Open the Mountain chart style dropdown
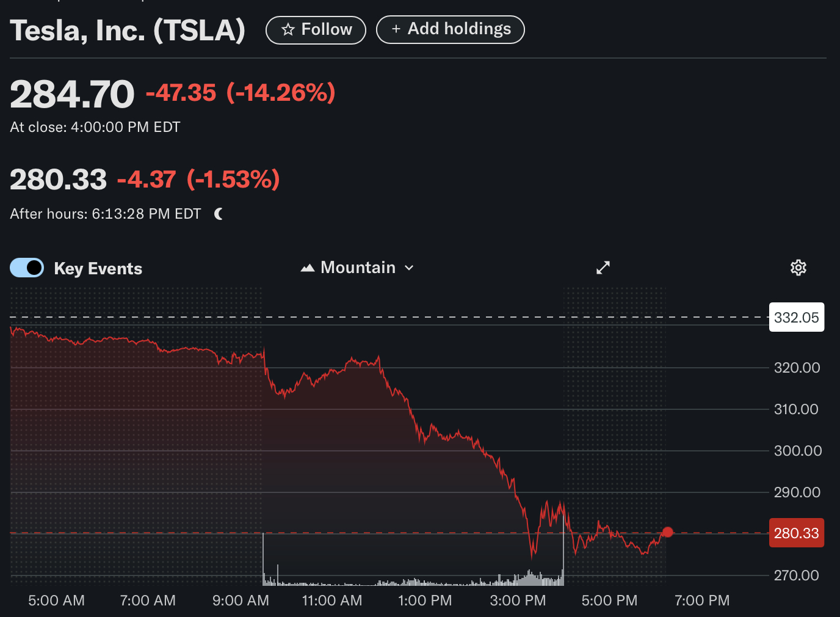Screen dimensions: 840x617 tap(357, 267)
